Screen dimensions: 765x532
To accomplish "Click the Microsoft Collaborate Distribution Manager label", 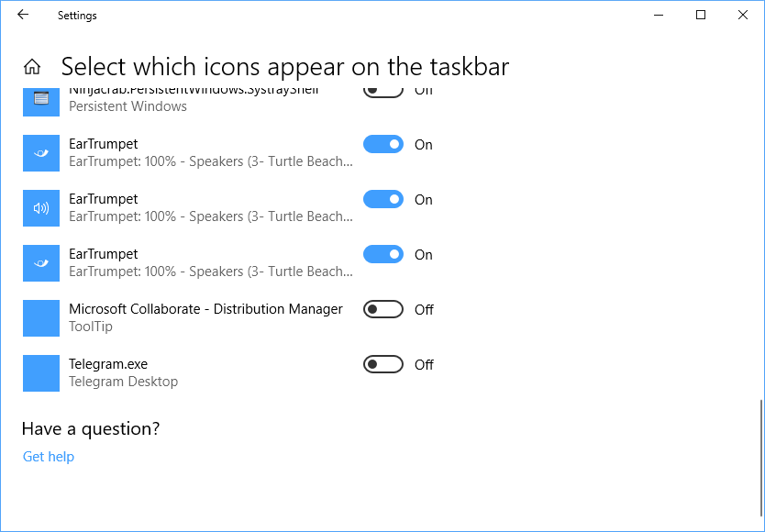I will coord(205,308).
